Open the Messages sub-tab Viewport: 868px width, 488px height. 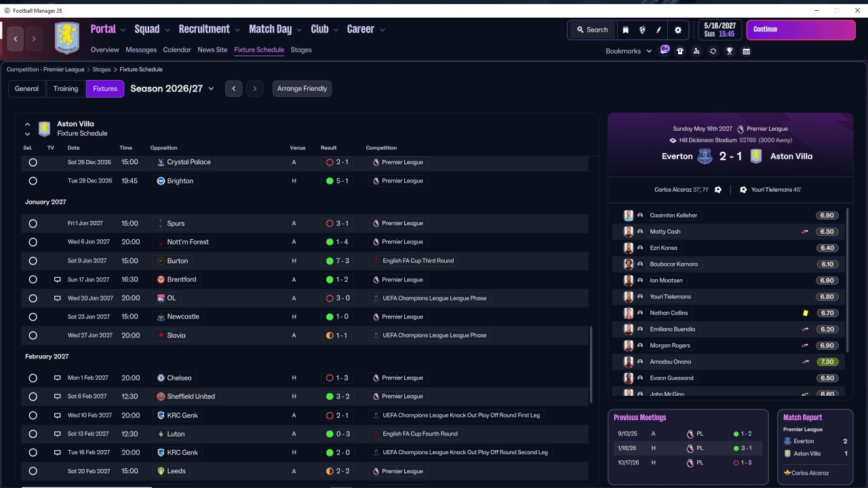click(141, 50)
